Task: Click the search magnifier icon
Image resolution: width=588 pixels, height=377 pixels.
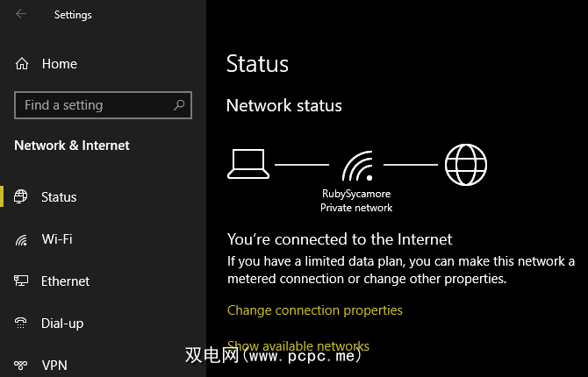Action: pyautogui.click(x=179, y=105)
